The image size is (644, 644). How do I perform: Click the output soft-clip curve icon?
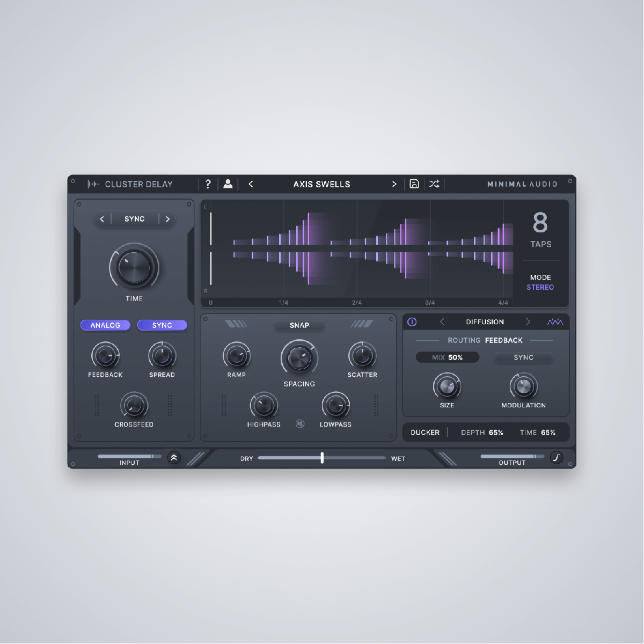(x=557, y=458)
